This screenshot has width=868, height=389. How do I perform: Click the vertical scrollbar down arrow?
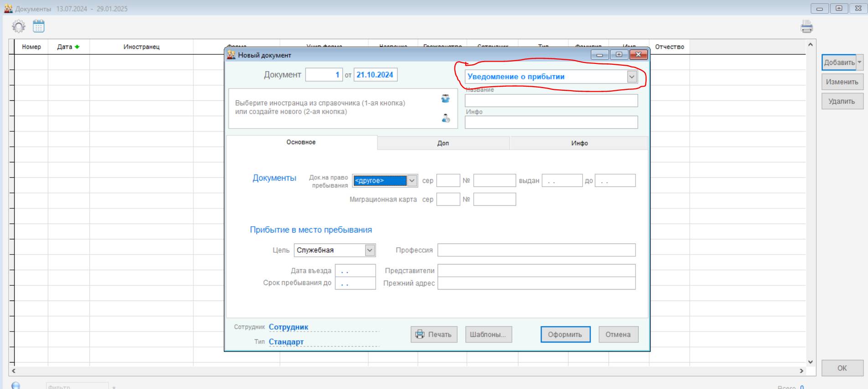810,362
